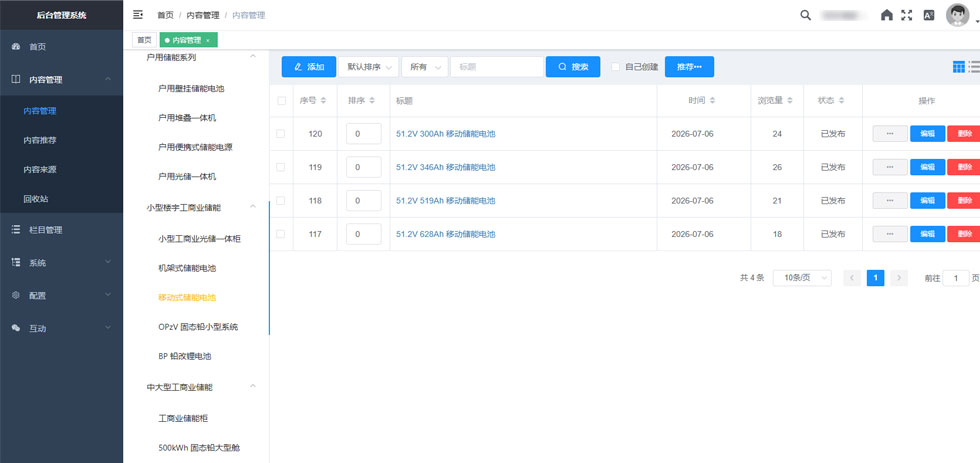Go to next page arrow

(x=899, y=278)
